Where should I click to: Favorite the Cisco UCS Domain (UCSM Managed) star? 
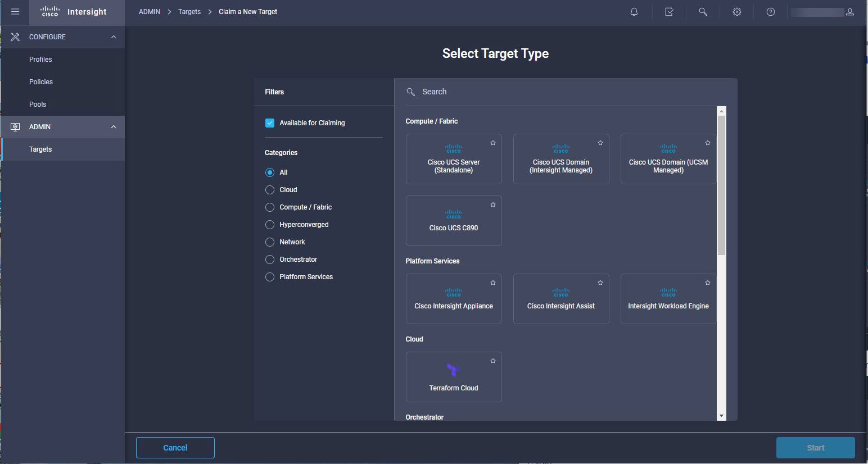tap(708, 143)
